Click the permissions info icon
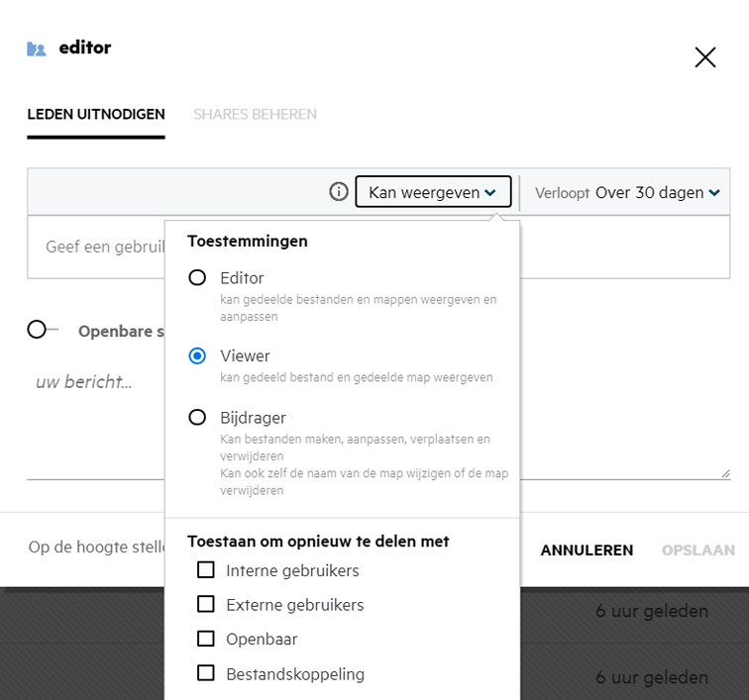This screenshot has height=700, width=749. [x=339, y=192]
